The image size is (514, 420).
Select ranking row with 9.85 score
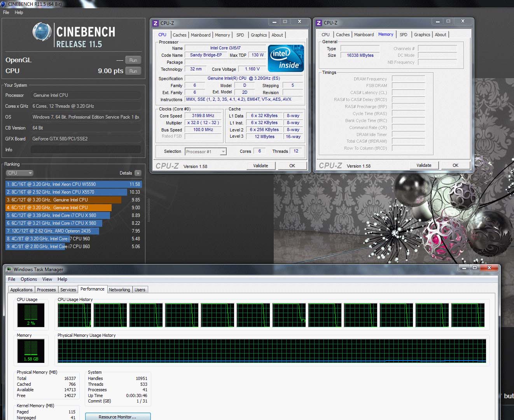[x=73, y=200]
